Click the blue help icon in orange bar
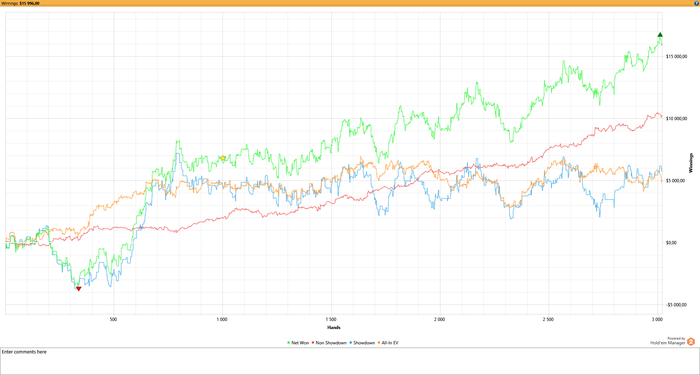This screenshot has height=375, width=700. (697, 3)
